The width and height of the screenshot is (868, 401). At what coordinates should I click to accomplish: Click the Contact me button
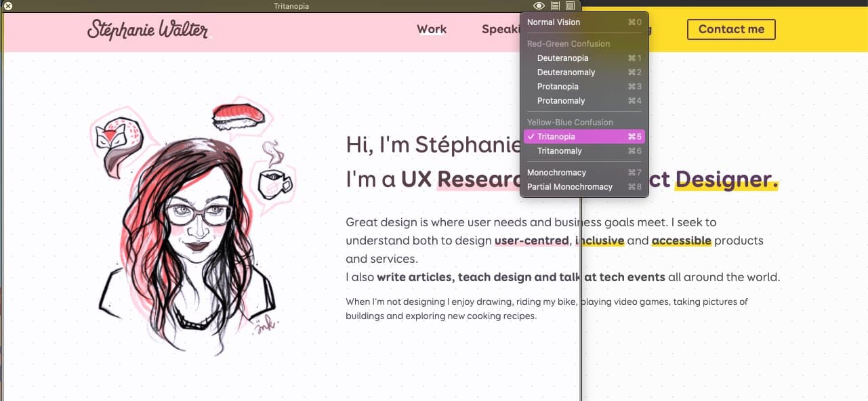point(731,29)
